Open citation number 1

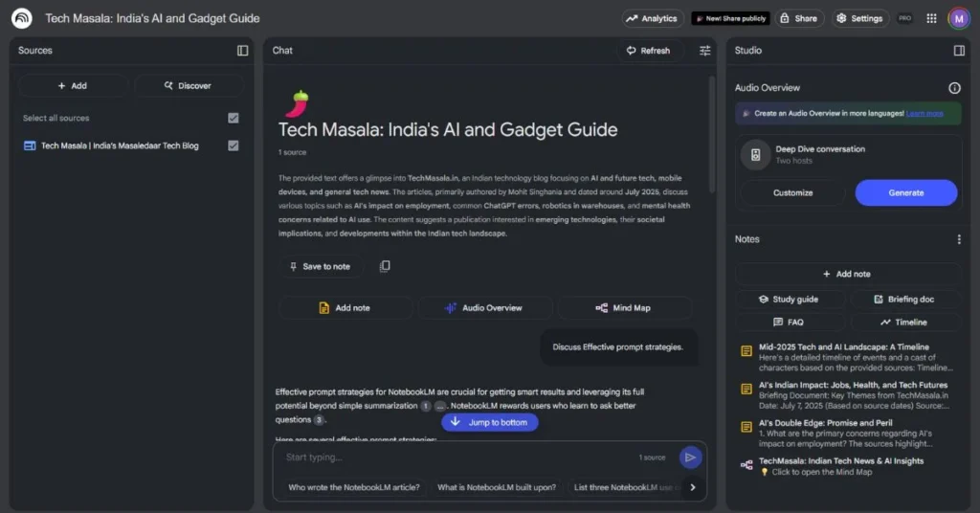click(426, 406)
